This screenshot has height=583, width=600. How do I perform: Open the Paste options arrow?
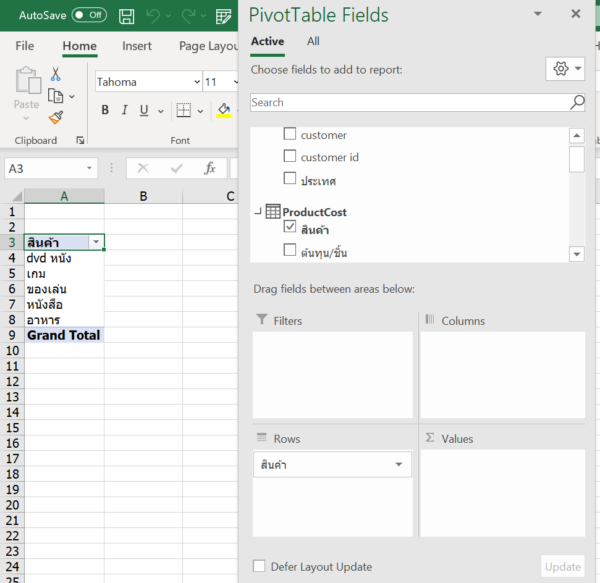coord(26,119)
